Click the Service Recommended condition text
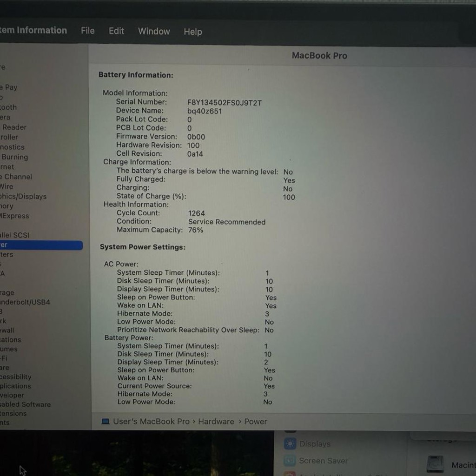The height and width of the screenshot is (476, 476). click(x=227, y=222)
